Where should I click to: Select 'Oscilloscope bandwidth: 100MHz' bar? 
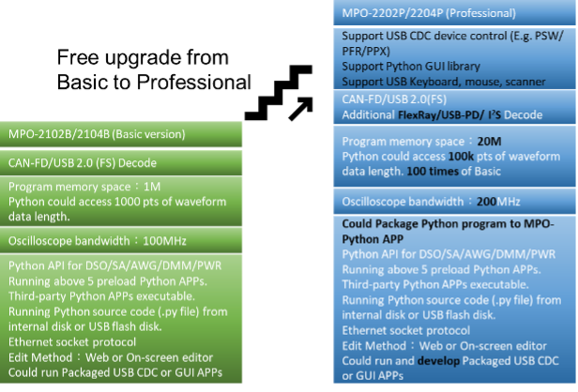click(121, 241)
